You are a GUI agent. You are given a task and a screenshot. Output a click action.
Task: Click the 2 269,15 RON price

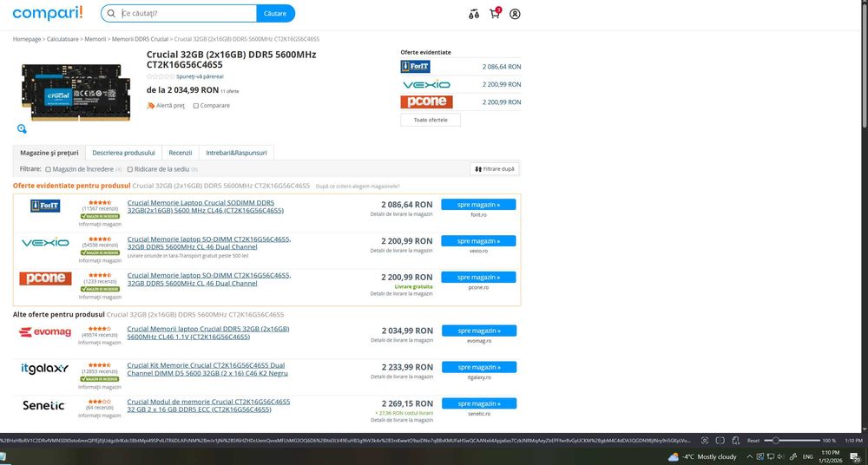click(407, 403)
